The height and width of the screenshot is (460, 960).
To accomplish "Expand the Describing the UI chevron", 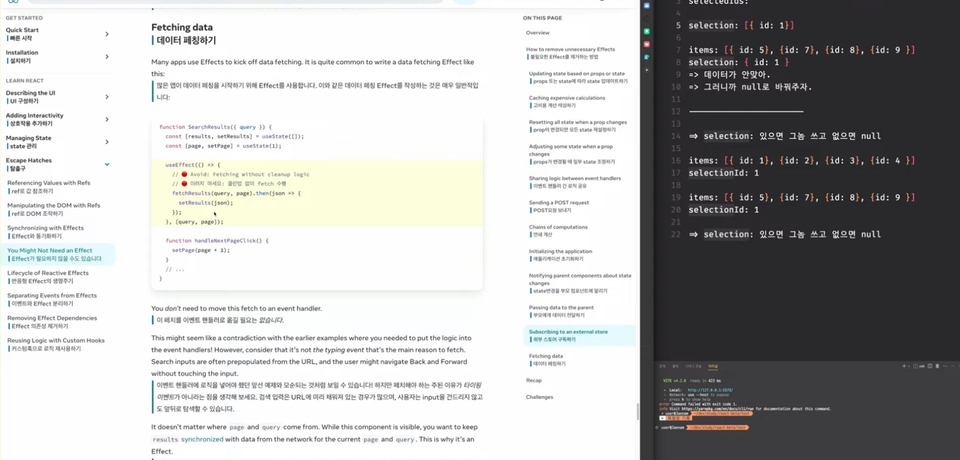I will pyautogui.click(x=107, y=97).
